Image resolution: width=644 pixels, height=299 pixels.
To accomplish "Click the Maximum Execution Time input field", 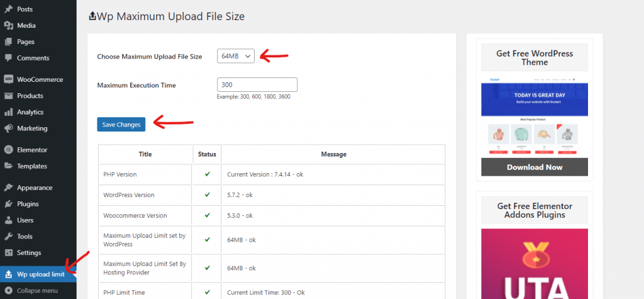I will [257, 85].
